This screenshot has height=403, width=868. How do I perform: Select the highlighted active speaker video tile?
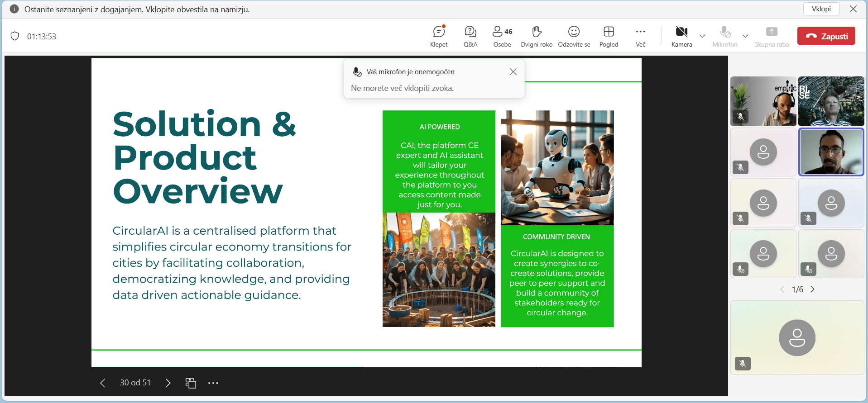click(831, 152)
